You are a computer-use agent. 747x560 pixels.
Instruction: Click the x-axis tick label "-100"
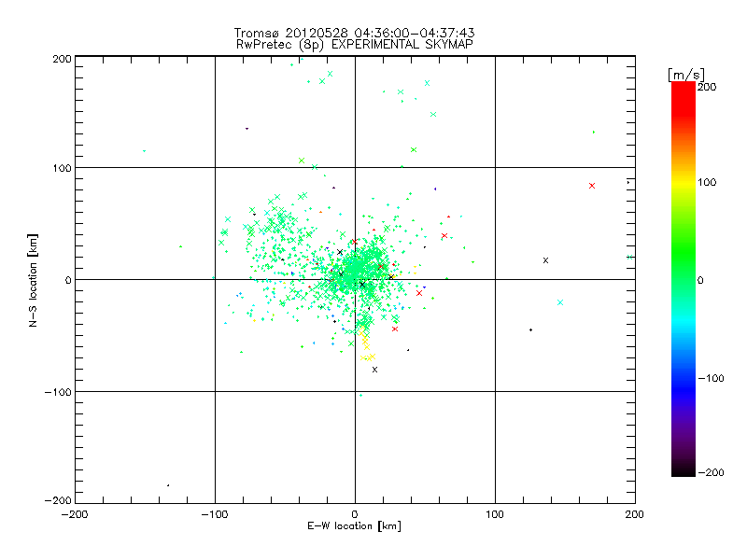tap(215, 514)
